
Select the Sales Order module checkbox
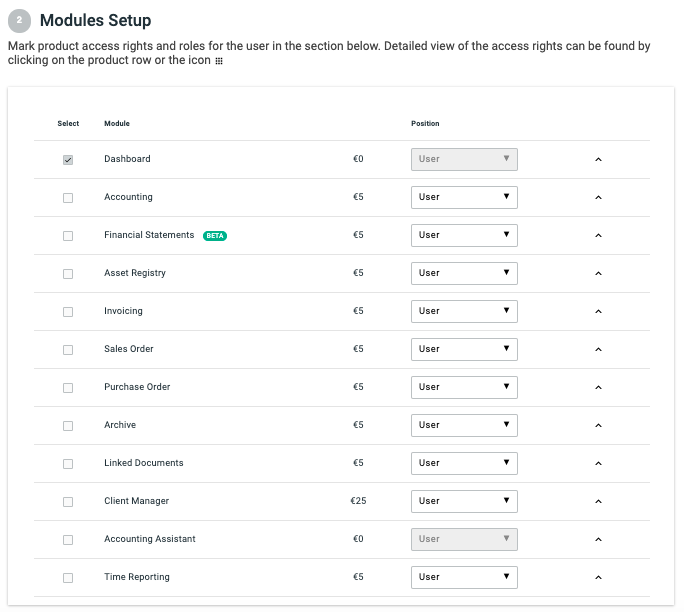point(68,350)
